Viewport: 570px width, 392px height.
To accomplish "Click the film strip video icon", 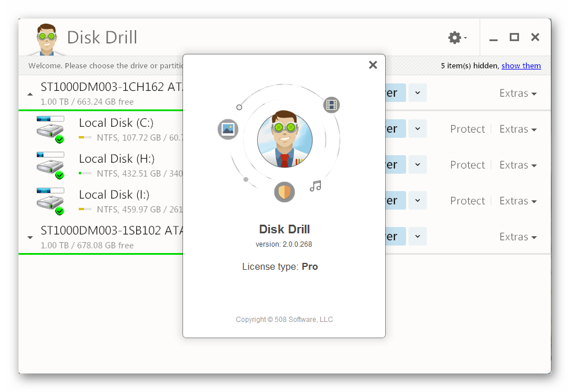I will [x=331, y=105].
